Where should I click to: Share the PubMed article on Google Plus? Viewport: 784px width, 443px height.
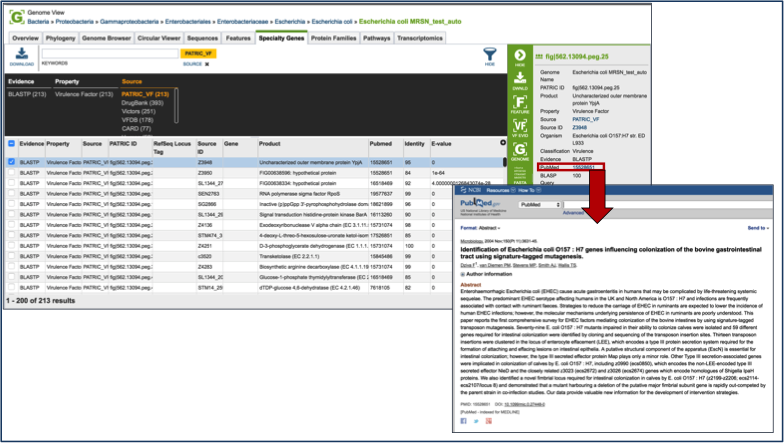pos(488,421)
